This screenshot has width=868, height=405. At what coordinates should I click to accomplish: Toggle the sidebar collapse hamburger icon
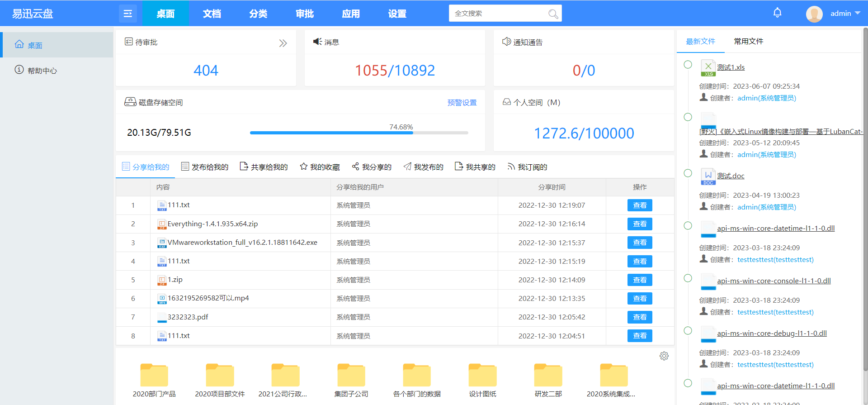click(x=128, y=14)
